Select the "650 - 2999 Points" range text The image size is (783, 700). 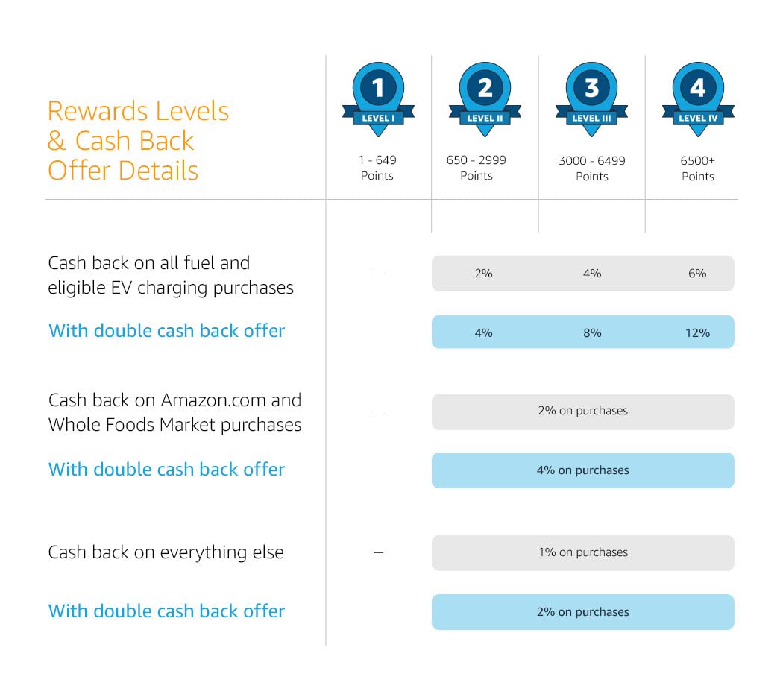pos(477,168)
